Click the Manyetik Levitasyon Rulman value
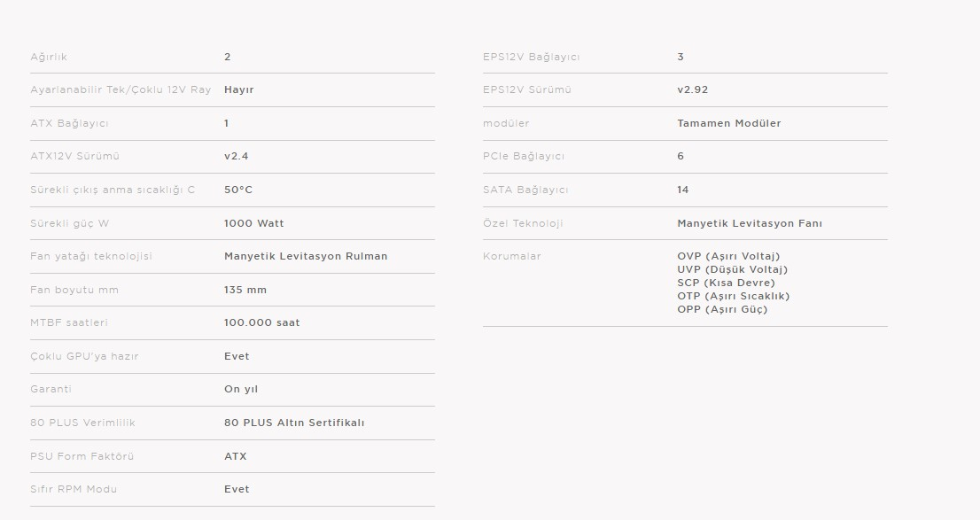This screenshot has width=980, height=520. [x=306, y=256]
